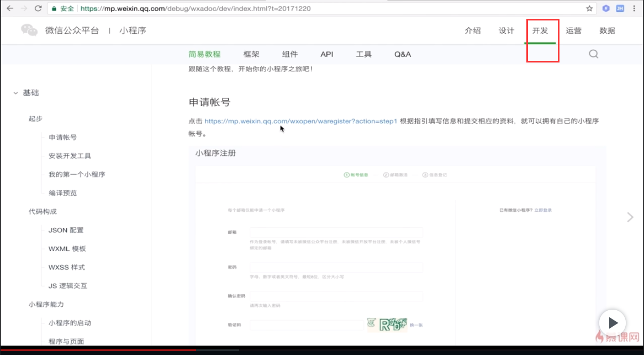The width and height of the screenshot is (644, 355).
Task: Switch to the Q&A sub-navigation tab
Action: point(403,54)
